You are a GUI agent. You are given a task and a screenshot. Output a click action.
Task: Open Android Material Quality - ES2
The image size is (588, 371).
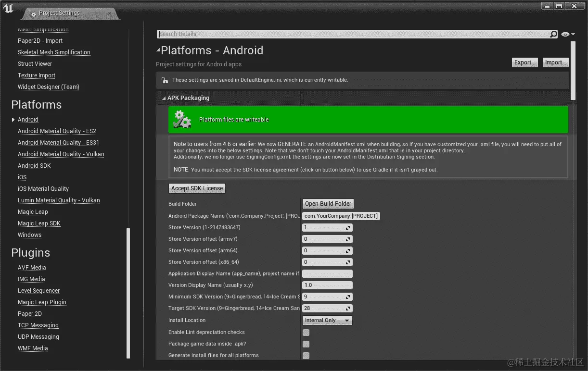pos(57,131)
